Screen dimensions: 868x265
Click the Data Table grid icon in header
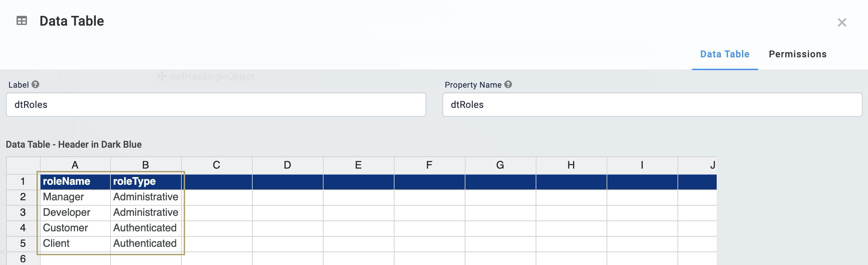point(22,21)
